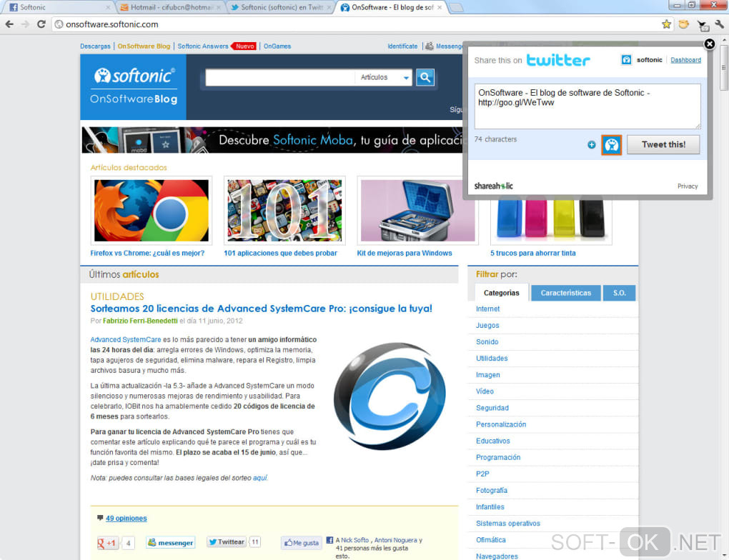Click the browser forward arrow
The height and width of the screenshot is (560, 729).
(x=25, y=24)
